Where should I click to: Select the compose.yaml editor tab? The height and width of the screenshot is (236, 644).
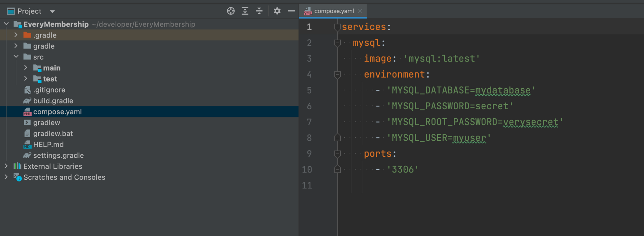coord(333,11)
